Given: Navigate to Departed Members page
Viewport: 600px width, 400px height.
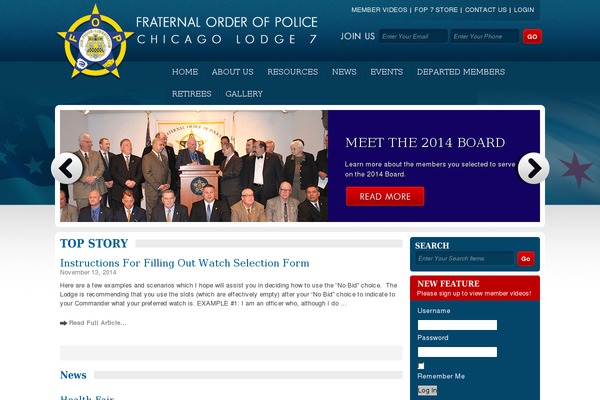Looking at the screenshot, I should click(461, 72).
